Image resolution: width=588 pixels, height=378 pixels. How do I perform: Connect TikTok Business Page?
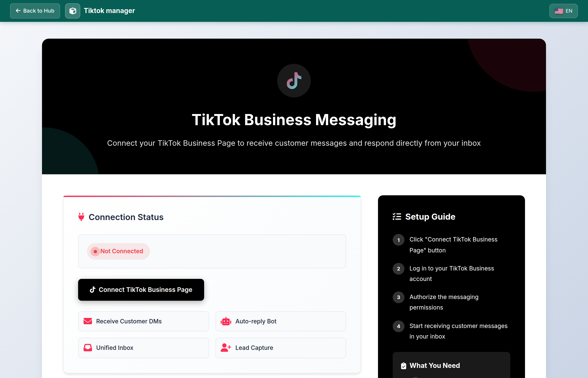141,290
